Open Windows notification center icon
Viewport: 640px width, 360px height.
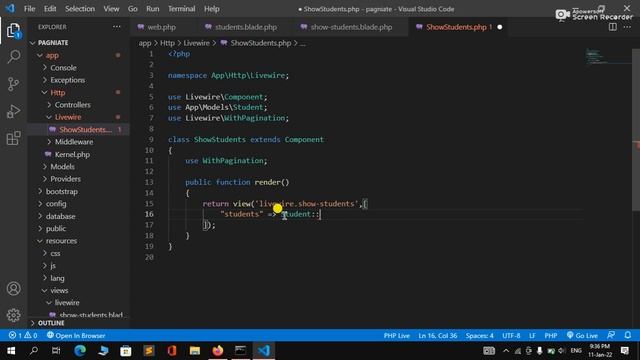624,351
